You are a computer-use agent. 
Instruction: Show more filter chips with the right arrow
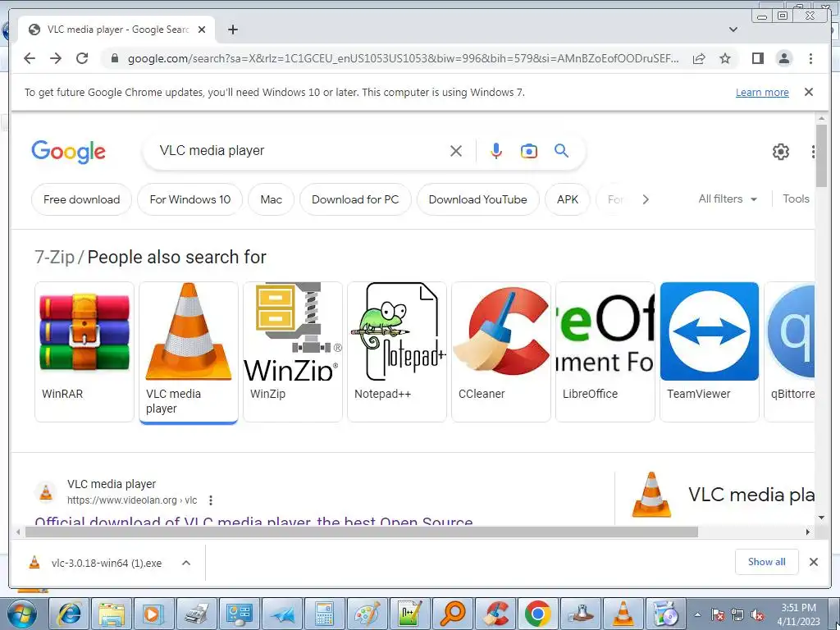coord(646,199)
